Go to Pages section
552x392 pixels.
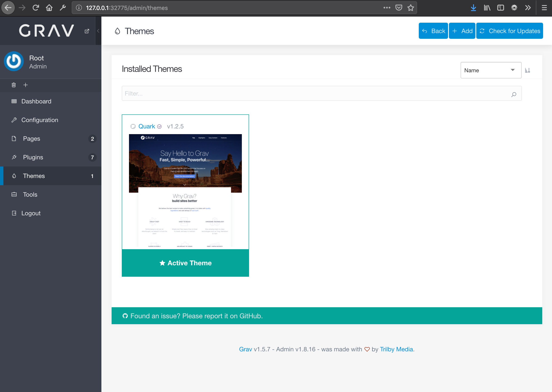(50, 139)
